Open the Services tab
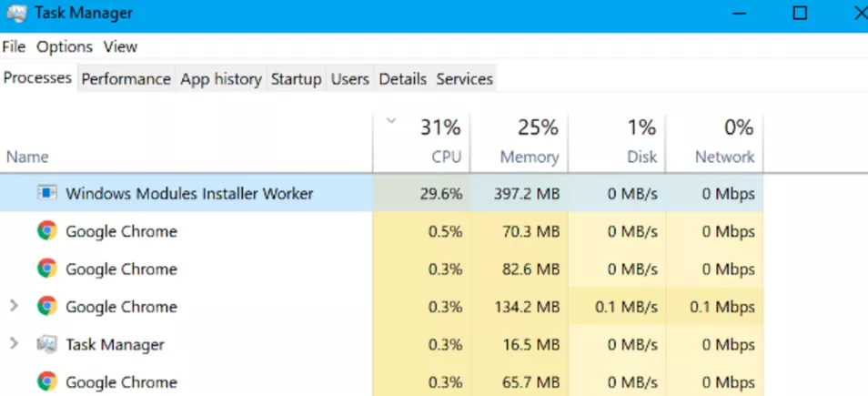Screen dimensions: 868x396 [464, 79]
